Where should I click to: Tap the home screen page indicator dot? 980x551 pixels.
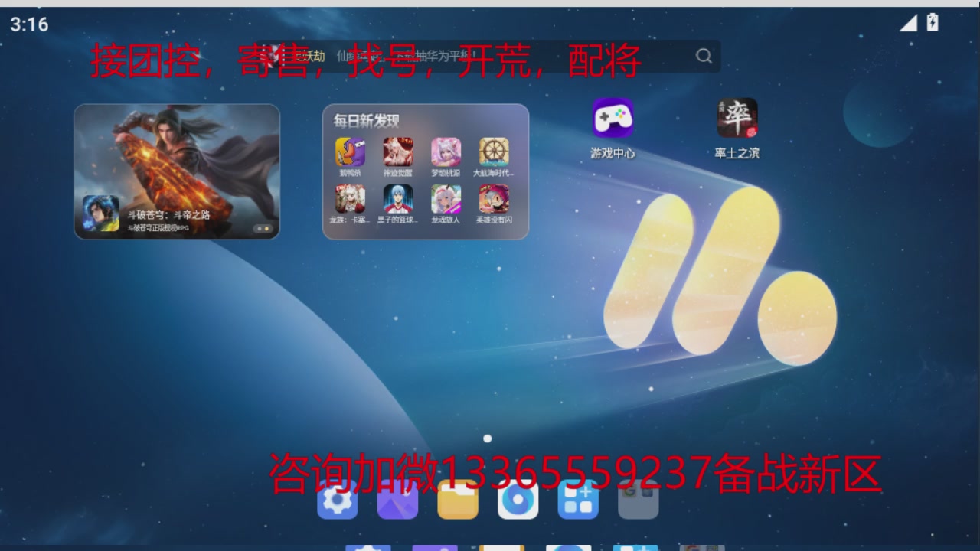[487, 439]
